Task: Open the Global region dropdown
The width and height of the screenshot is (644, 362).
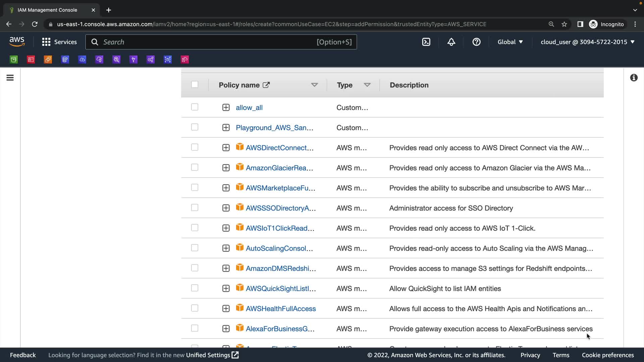Action: coord(510,42)
